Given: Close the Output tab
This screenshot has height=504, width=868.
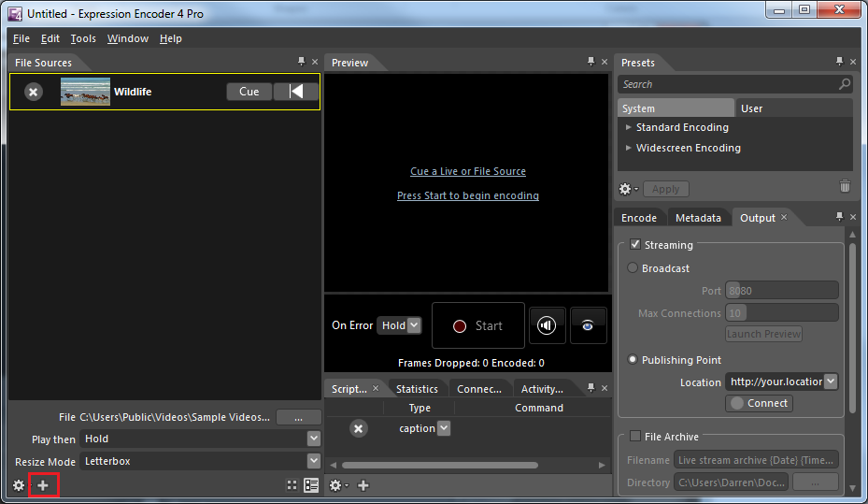Looking at the screenshot, I should click(784, 217).
